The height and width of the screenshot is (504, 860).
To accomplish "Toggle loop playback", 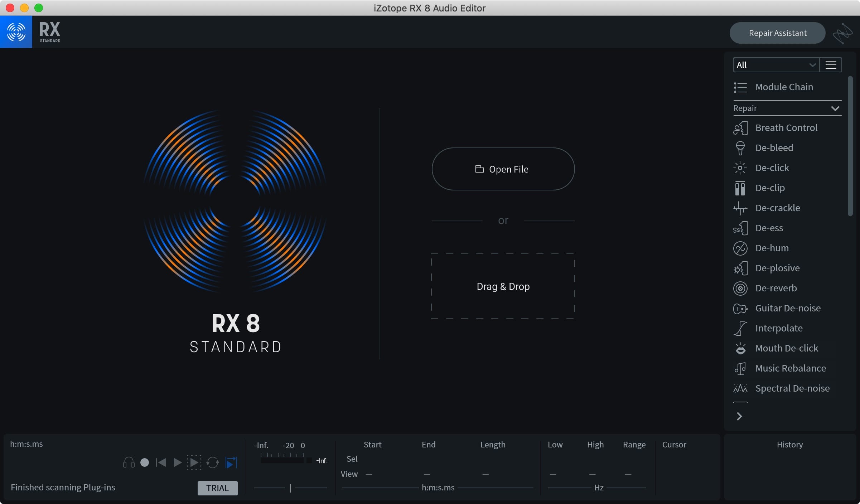I will pos(213,462).
